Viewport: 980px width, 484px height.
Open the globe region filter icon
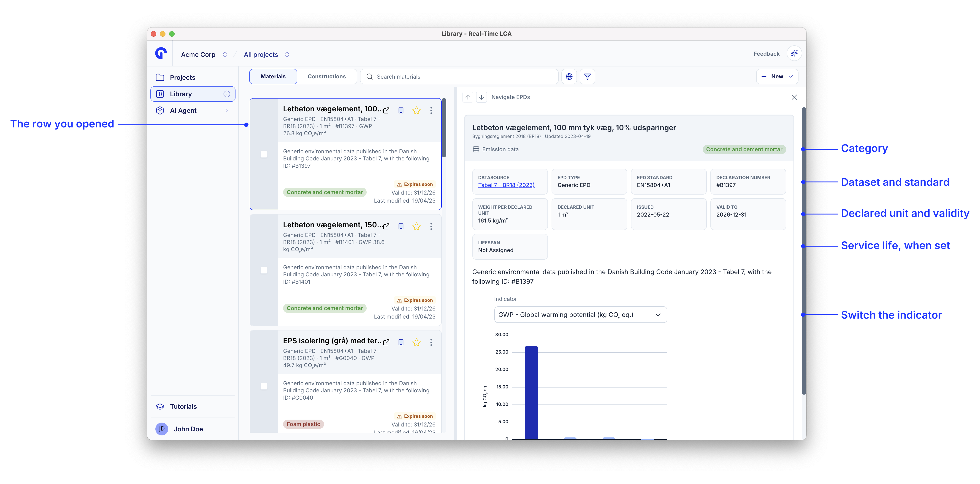pyautogui.click(x=569, y=77)
